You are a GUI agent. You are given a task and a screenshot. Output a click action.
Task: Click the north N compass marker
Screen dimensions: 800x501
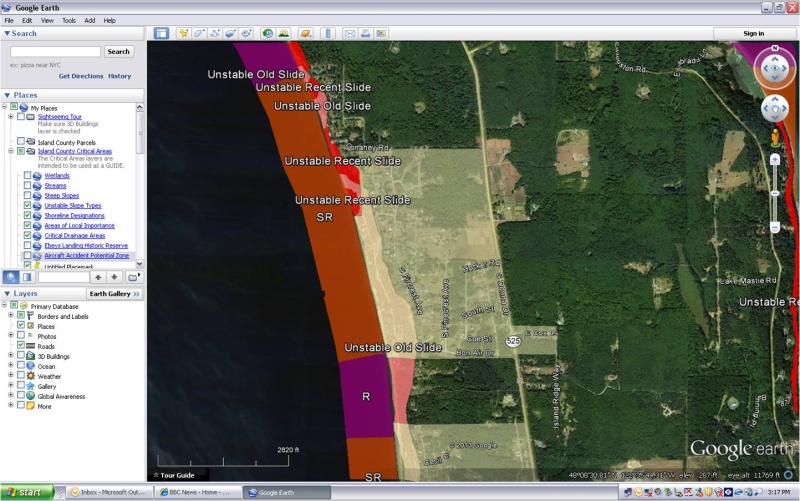pos(775,48)
